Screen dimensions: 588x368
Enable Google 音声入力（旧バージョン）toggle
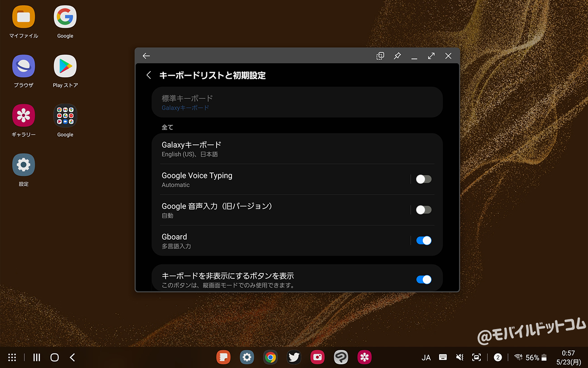pyautogui.click(x=424, y=210)
